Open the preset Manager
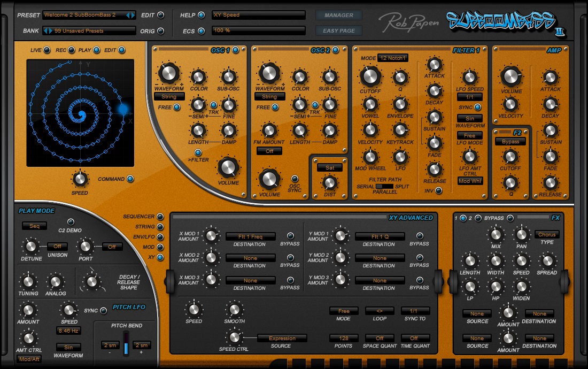The width and height of the screenshot is (588, 369). click(338, 15)
